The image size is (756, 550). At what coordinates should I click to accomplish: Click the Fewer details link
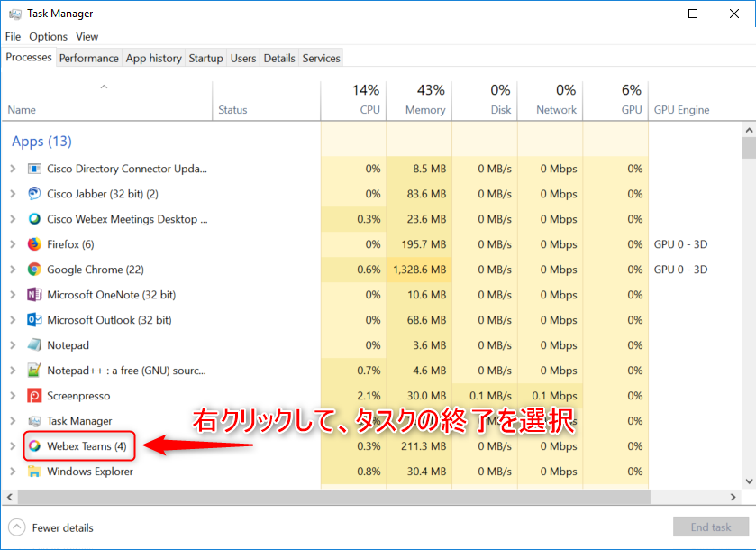click(x=63, y=527)
